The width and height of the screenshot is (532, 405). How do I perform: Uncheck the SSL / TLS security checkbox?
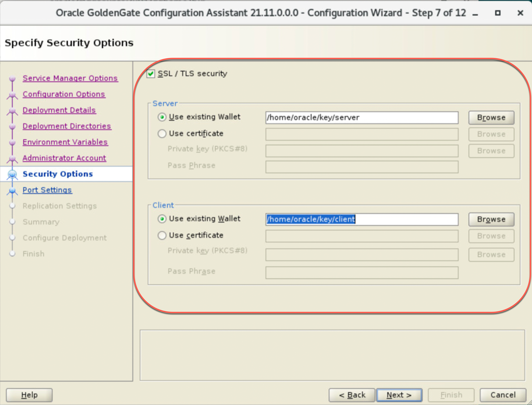point(151,74)
